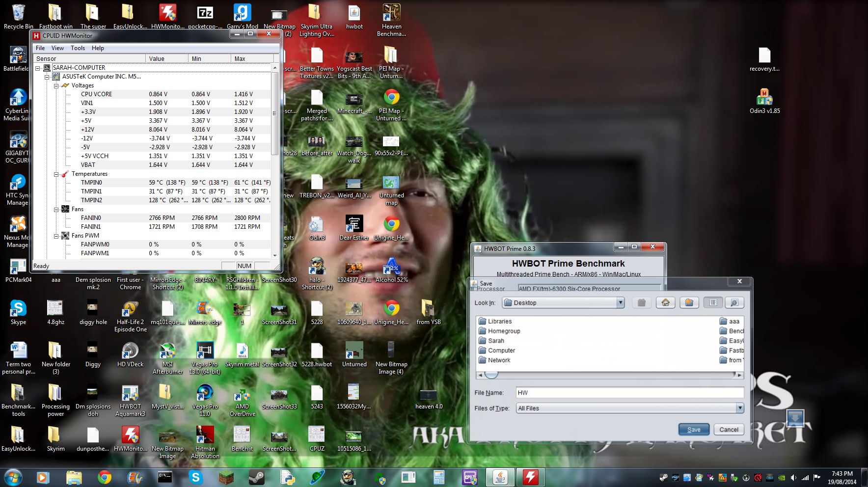Collapse the SARAH-COMPUTER tree node
This screenshot has width=868, height=487.
pyautogui.click(x=38, y=68)
